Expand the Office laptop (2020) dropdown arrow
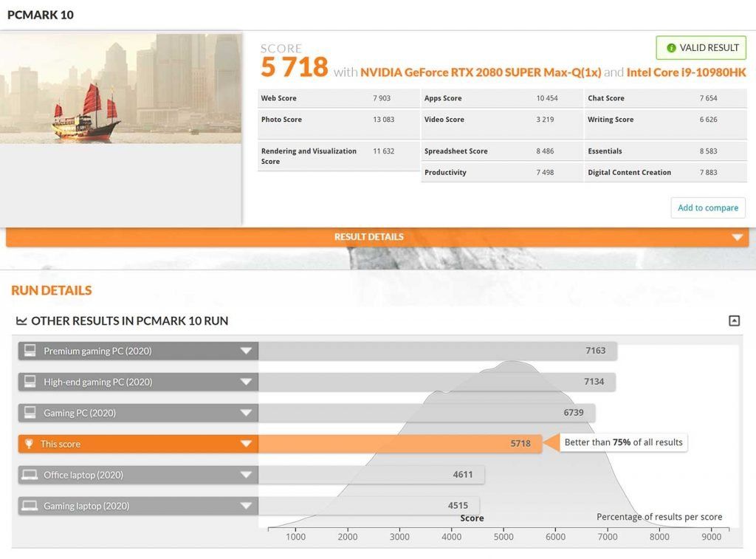The height and width of the screenshot is (559, 756). click(246, 475)
